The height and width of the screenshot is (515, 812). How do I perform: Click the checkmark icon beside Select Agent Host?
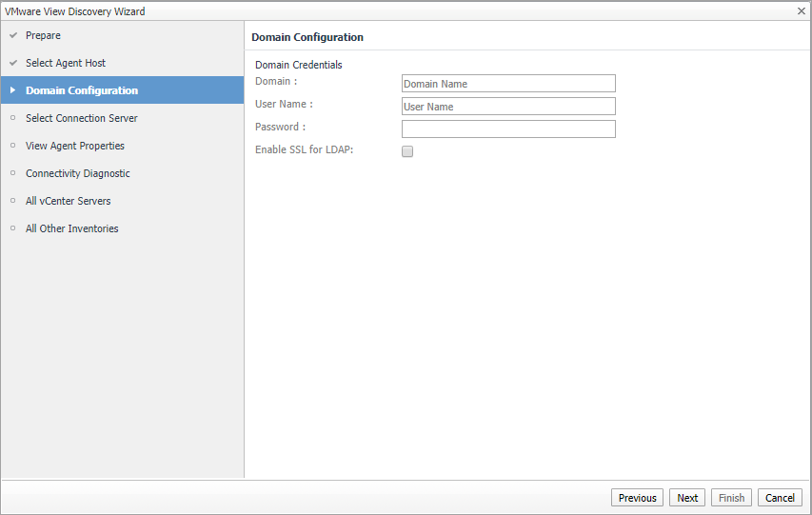click(x=13, y=63)
